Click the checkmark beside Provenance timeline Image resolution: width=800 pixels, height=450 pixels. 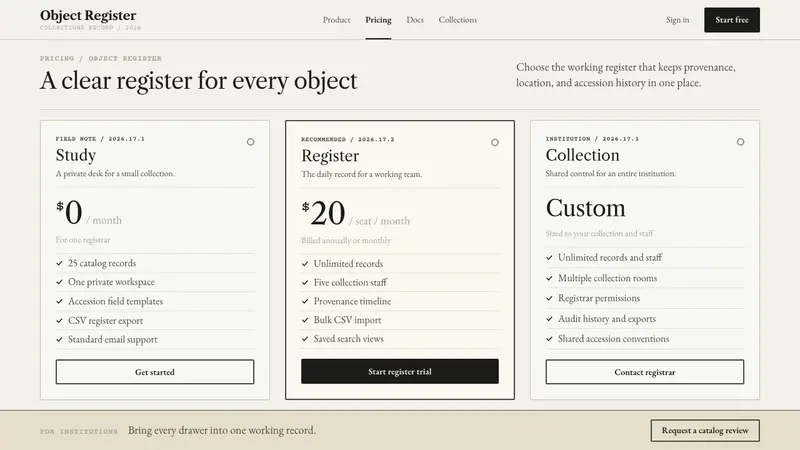(305, 302)
